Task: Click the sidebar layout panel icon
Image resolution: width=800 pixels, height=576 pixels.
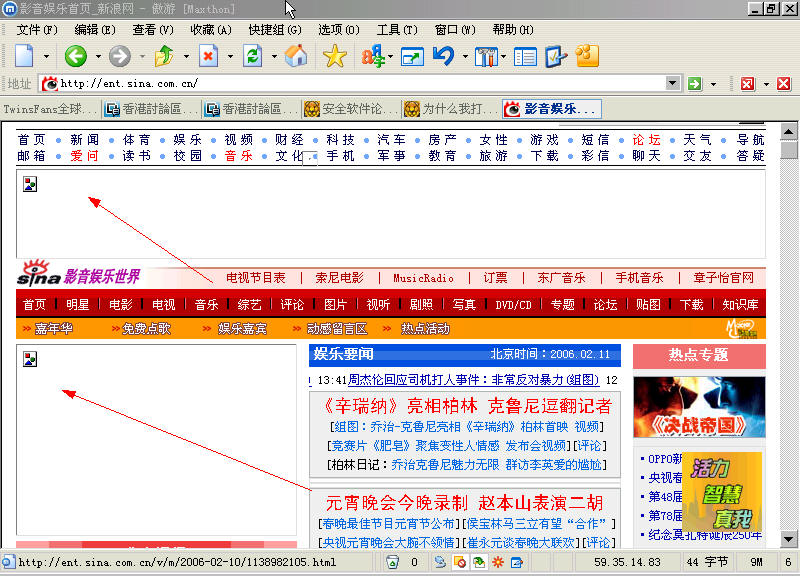Action: (525, 57)
